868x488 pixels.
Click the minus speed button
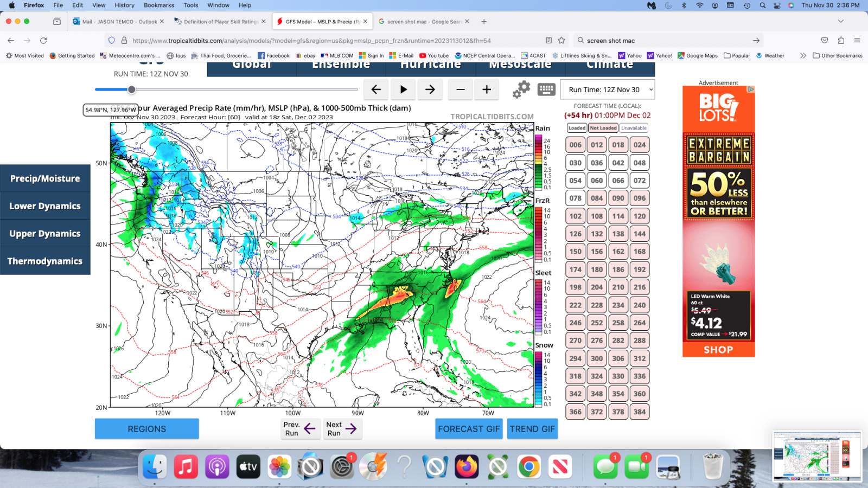pos(460,89)
